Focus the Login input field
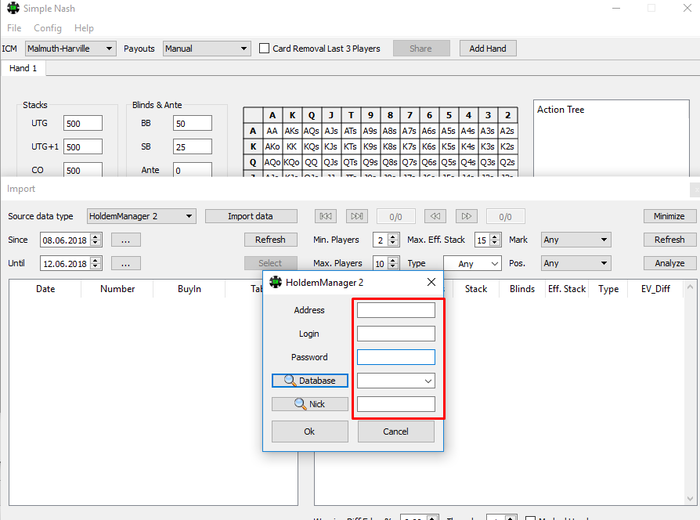This screenshot has height=520, width=700. (396, 333)
